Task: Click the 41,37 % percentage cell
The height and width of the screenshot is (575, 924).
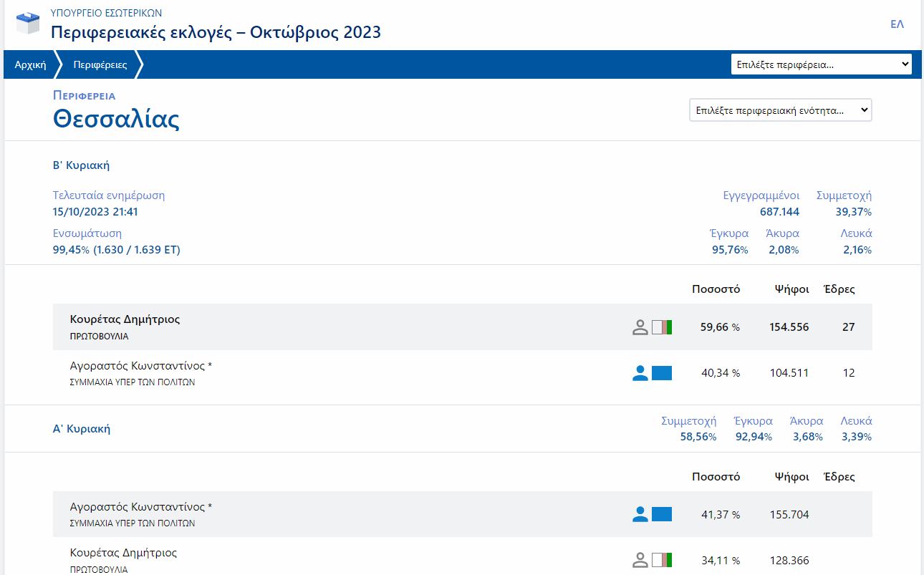Action: point(720,514)
